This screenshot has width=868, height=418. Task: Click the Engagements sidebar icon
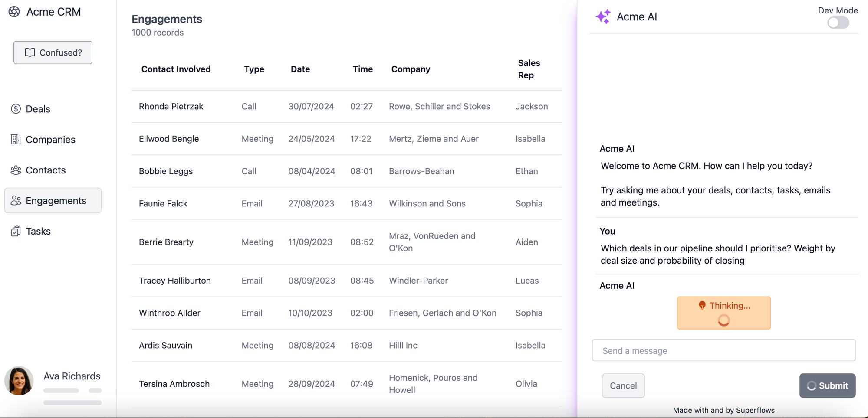(x=16, y=201)
